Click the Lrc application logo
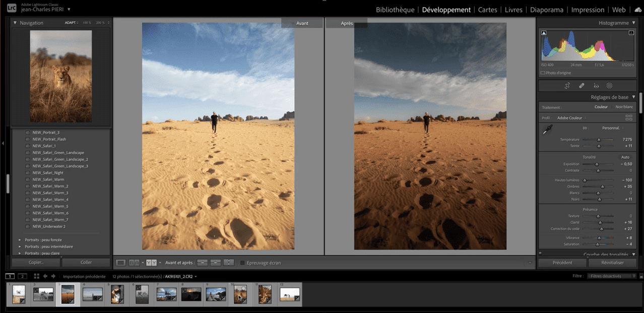 (11, 7)
